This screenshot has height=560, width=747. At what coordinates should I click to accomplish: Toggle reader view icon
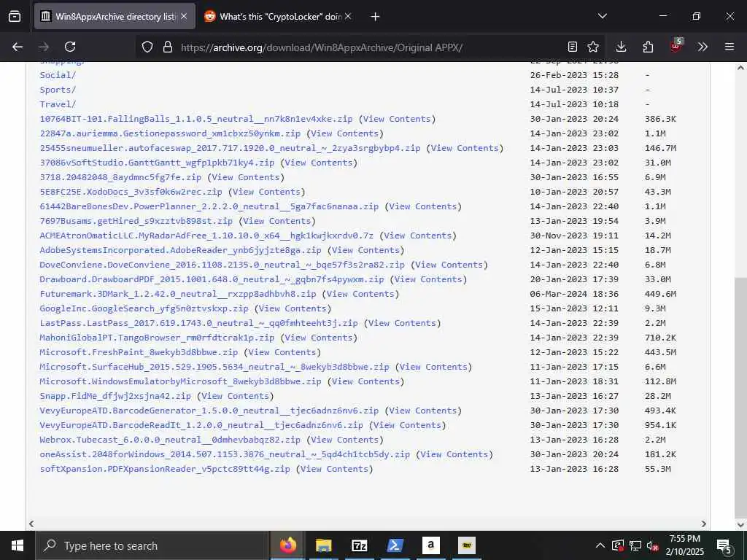click(x=573, y=47)
